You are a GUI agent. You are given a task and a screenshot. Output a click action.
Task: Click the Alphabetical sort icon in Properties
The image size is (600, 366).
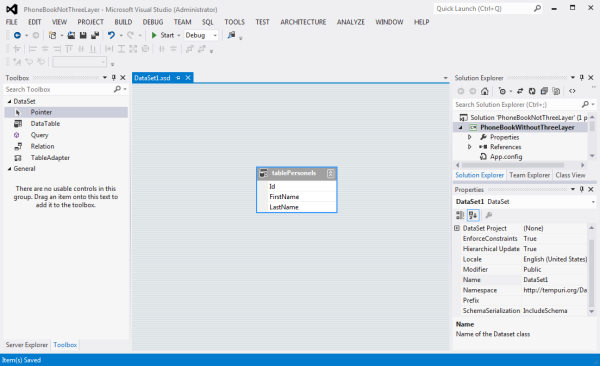(x=473, y=215)
